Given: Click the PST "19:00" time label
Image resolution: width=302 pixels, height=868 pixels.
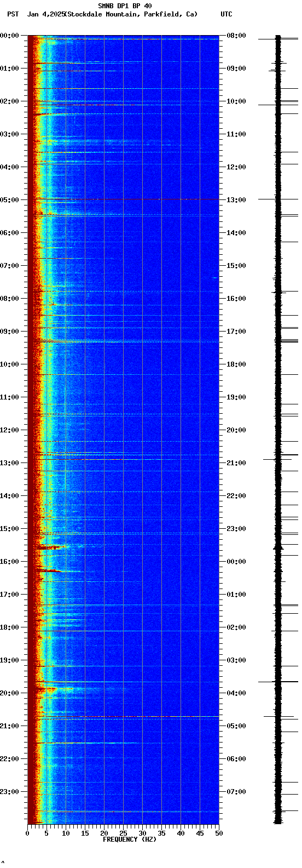Looking at the screenshot, I should [9, 660].
